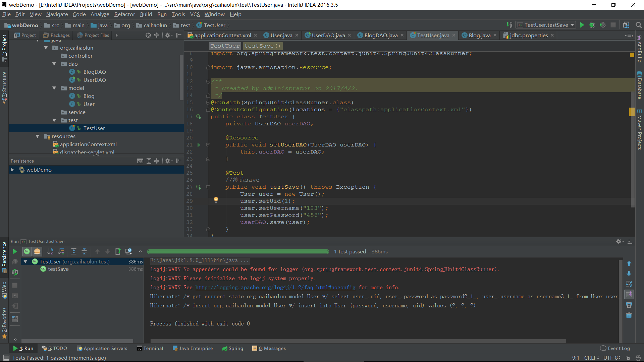
Task: Run TestUser.testSave with the green toolbar arrow
Action: click(582, 25)
